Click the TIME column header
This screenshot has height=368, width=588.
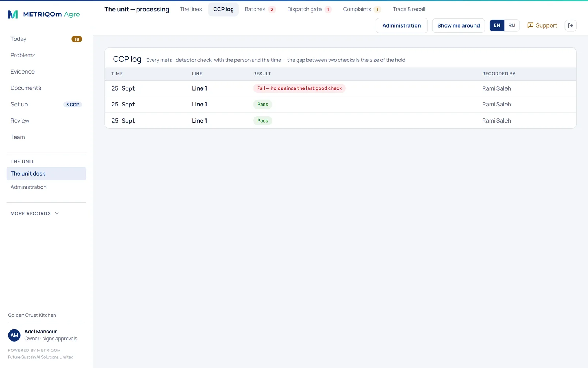117,74
